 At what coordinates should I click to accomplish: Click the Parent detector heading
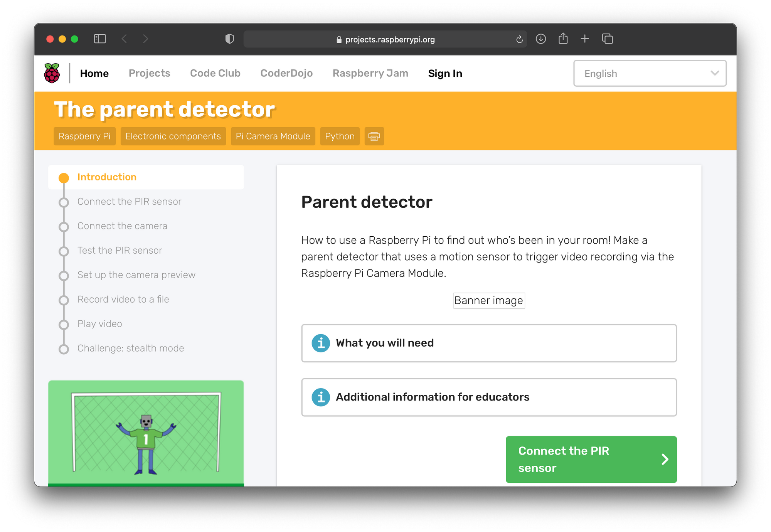(367, 202)
